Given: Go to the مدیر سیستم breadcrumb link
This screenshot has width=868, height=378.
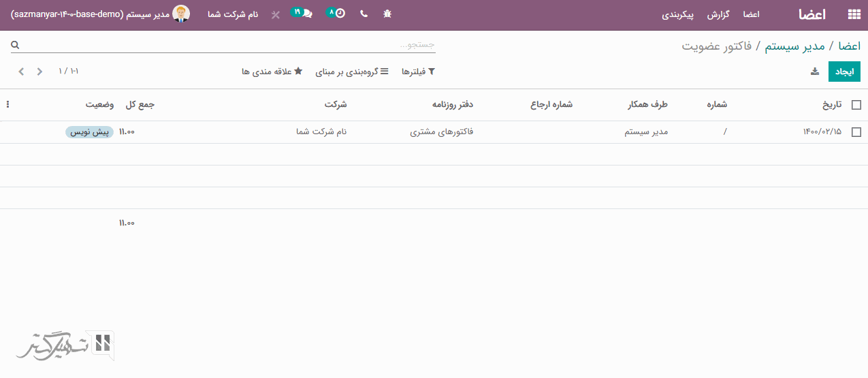Looking at the screenshot, I should coord(794,46).
